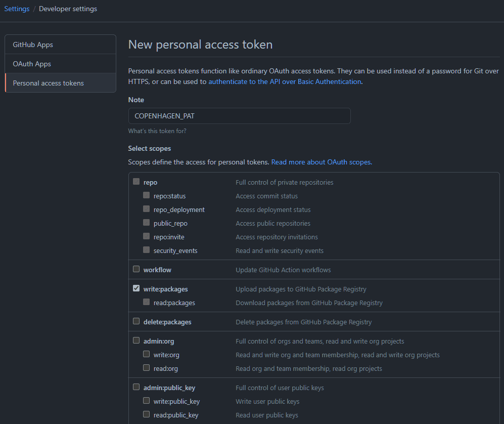Viewport: 504px width, 424px height.
Task: Check the workflow scope checkbox
Action: coord(136,270)
